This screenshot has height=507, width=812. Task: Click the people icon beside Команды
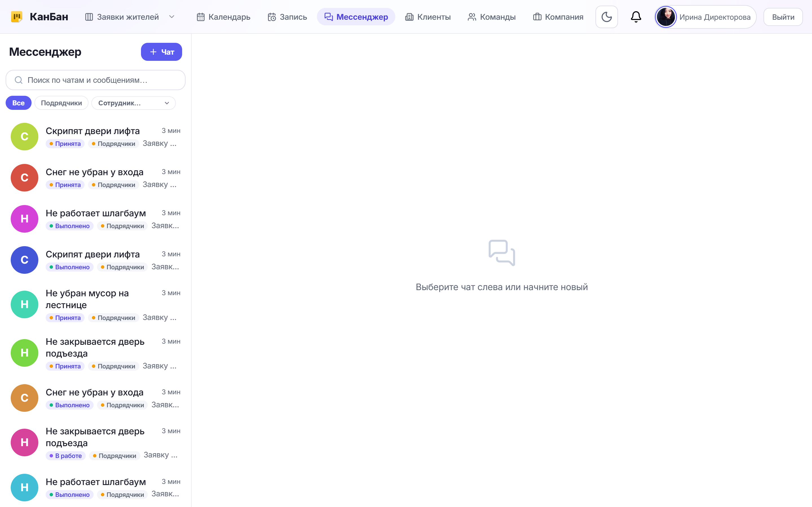472,17
